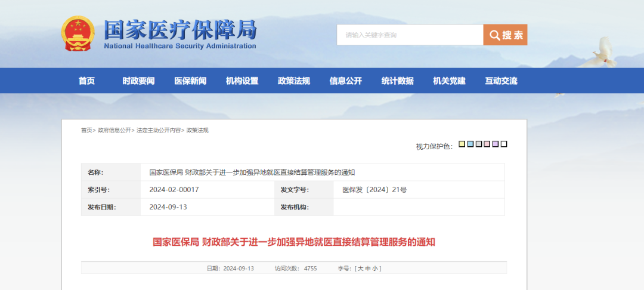Viewport: 644px width, 290px height.
Task: Click index number 2024-02-00017
Action: click(174, 190)
